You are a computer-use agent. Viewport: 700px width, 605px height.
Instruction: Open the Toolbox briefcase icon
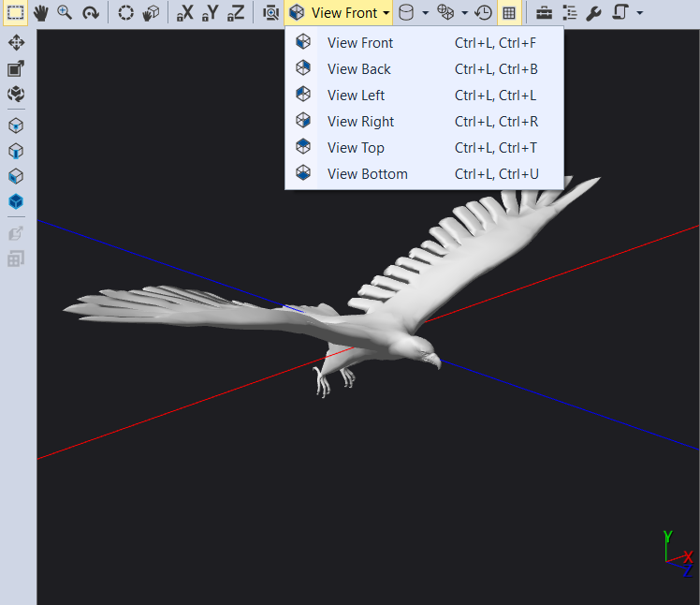(543, 13)
